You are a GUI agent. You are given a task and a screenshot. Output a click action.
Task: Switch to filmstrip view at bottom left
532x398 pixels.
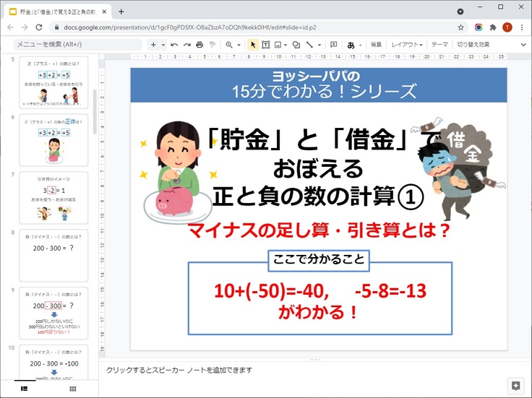click(24, 389)
